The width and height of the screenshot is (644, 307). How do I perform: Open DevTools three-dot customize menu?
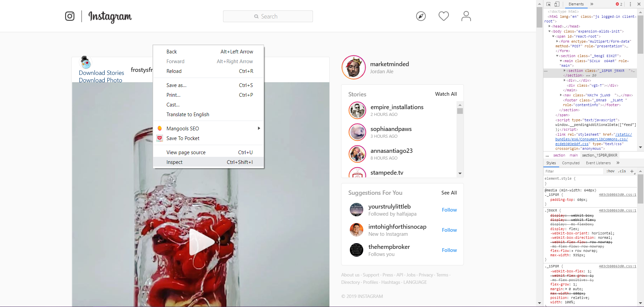tap(630, 4)
